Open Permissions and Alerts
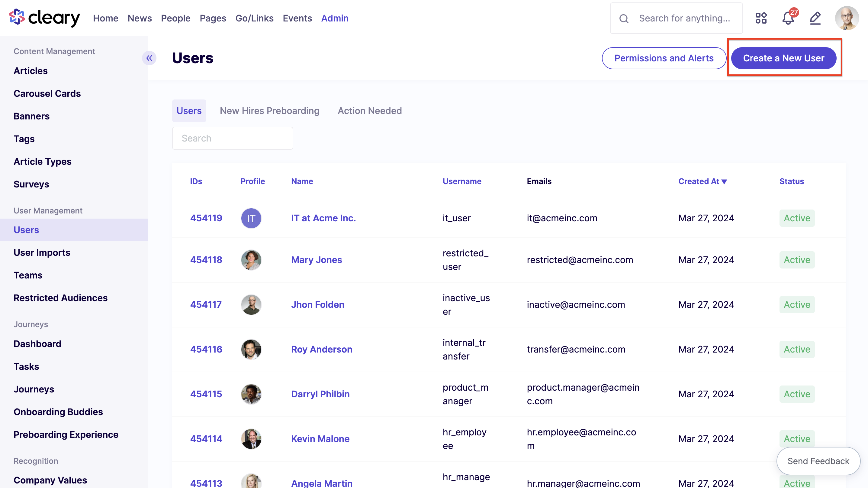Image resolution: width=868 pixels, height=488 pixels. [664, 58]
